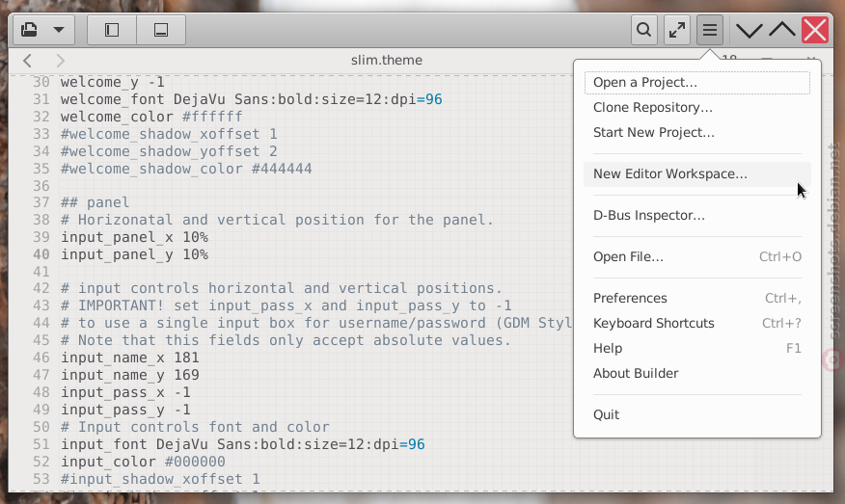Image resolution: width=845 pixels, height=504 pixels.
Task: Open Preferences from the menu
Action: click(696, 299)
